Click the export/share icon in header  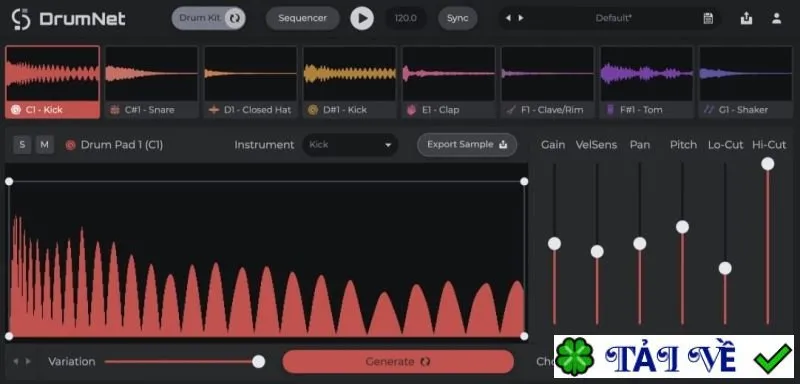746,18
